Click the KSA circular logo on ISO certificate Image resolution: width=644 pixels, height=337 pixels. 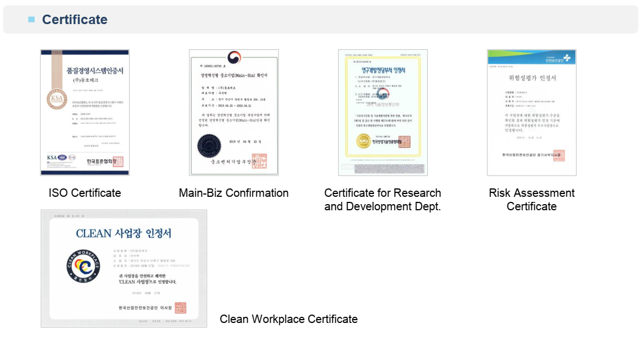click(55, 102)
